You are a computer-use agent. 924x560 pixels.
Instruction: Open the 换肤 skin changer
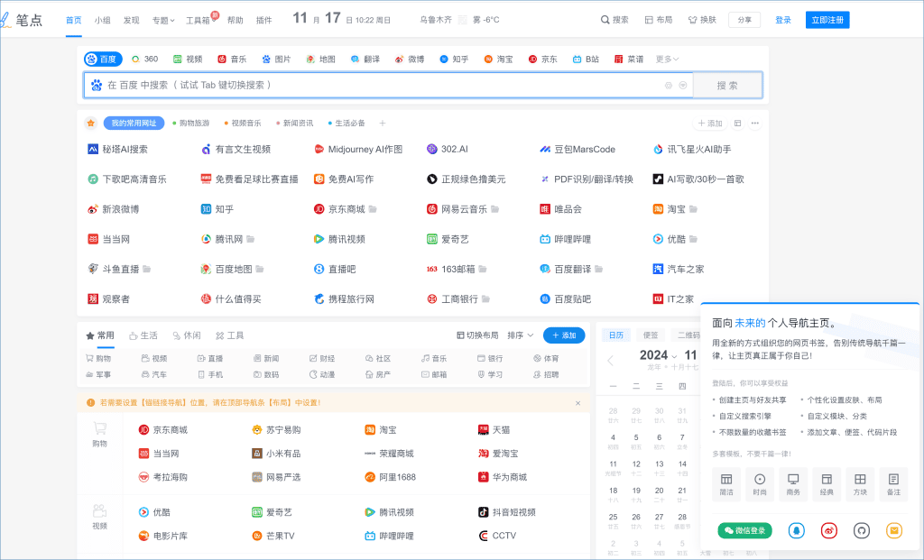click(702, 20)
